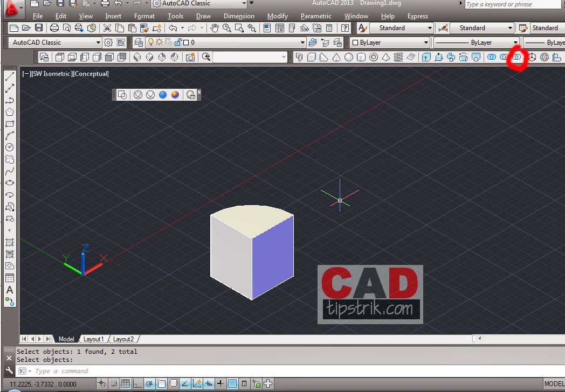Image resolution: width=565 pixels, height=392 pixels.
Task: Select the Sphere solid tool
Action: pyautogui.click(x=348, y=57)
